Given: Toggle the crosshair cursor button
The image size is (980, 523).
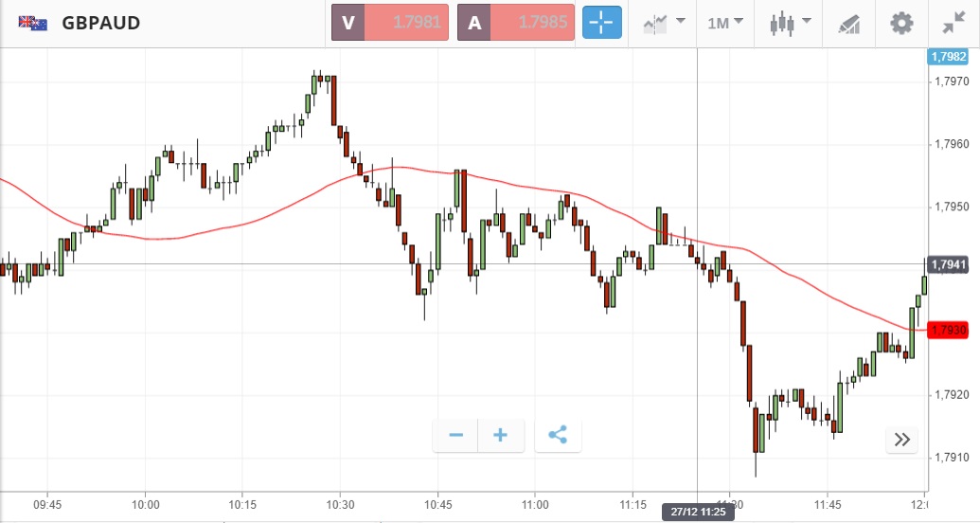Looking at the screenshot, I should 601,23.
